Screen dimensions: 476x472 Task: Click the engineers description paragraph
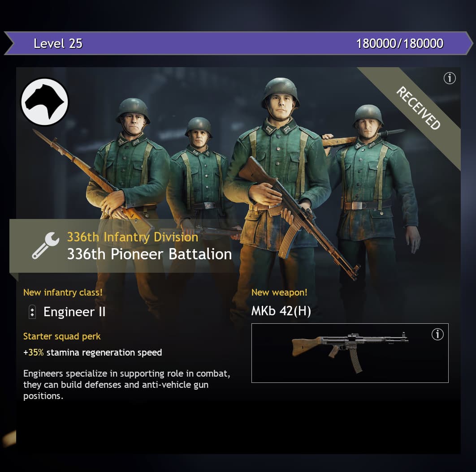click(126, 385)
